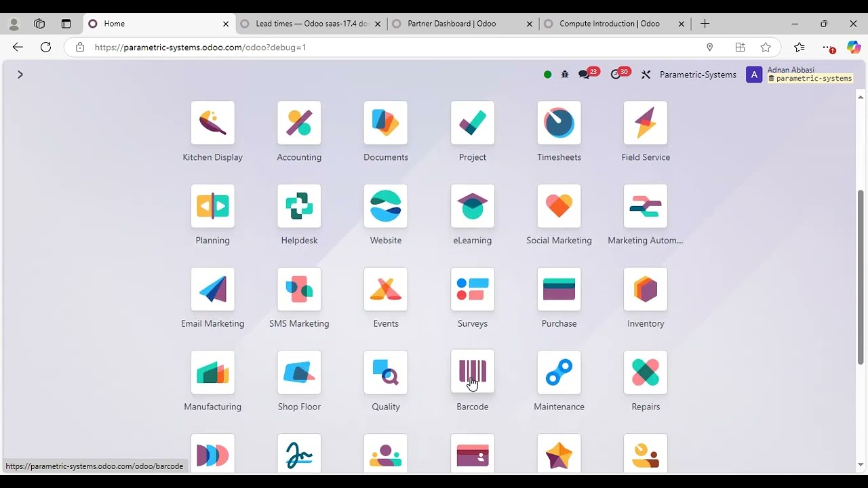This screenshot has height=488, width=868.
Task: Launch the Marketing Automation app
Action: click(646, 206)
